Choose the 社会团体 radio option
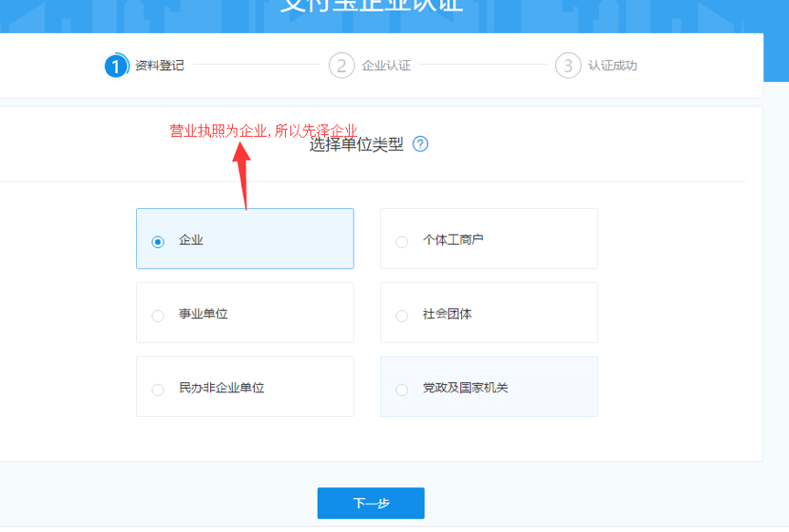This screenshot has width=789, height=532. (x=402, y=316)
